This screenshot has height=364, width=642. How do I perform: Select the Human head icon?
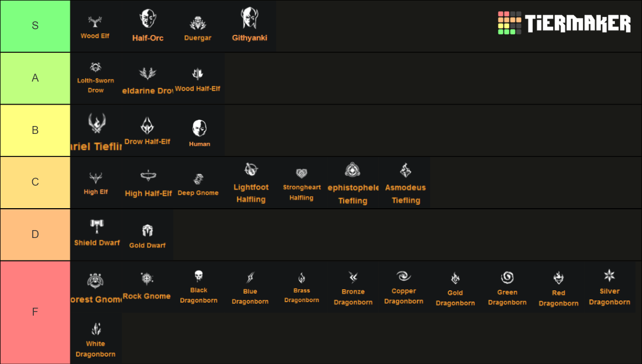[x=199, y=128]
